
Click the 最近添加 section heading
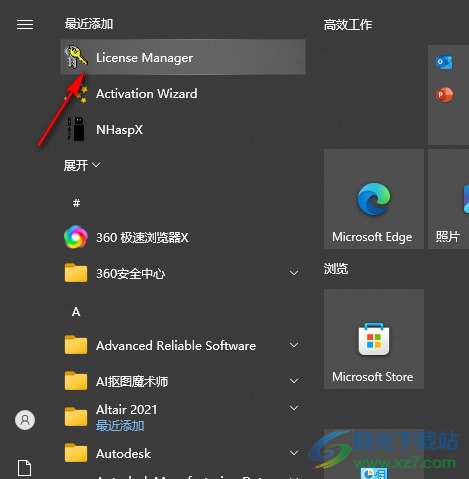pyautogui.click(x=89, y=24)
